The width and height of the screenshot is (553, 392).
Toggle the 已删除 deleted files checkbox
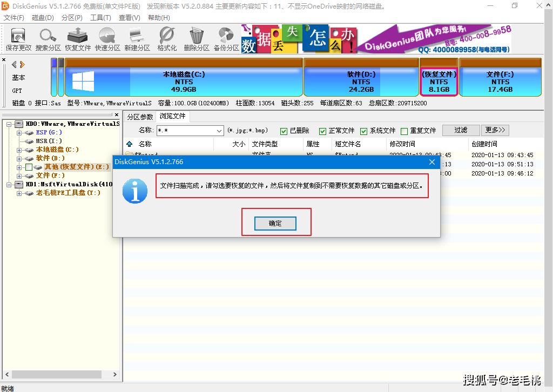284,131
